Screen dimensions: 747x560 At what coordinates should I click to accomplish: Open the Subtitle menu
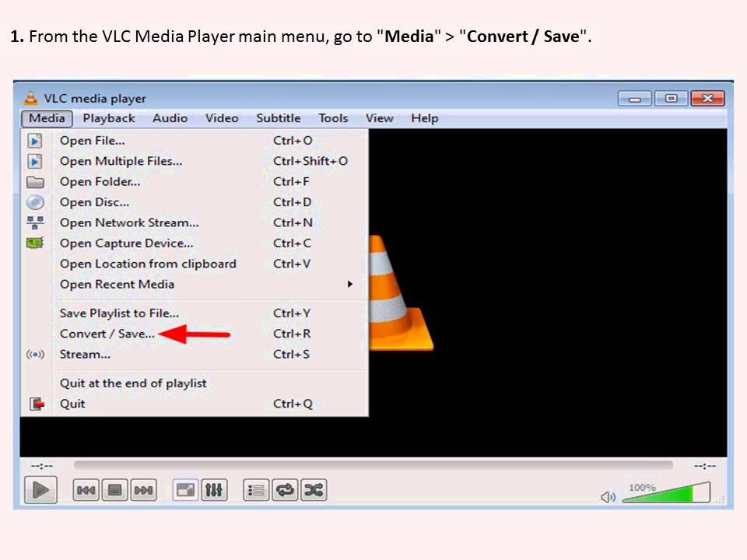(279, 118)
